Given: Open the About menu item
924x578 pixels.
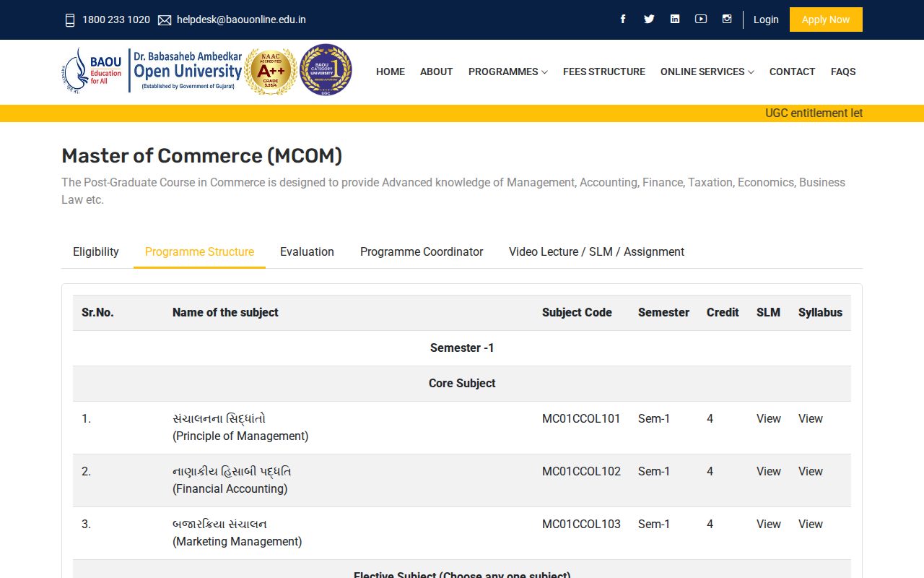Looking at the screenshot, I should tap(437, 72).
